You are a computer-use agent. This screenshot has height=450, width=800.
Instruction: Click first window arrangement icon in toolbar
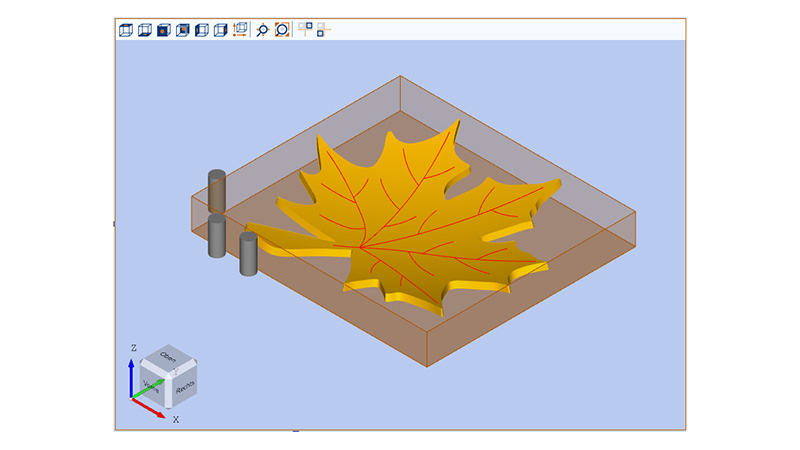pos(306,27)
